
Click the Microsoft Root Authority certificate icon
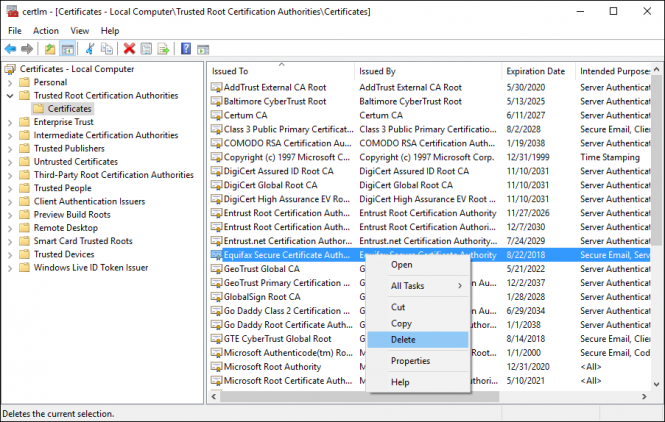[x=217, y=367]
